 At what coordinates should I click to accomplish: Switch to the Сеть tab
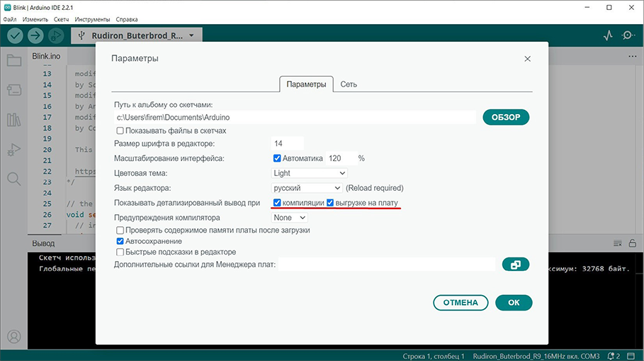(x=349, y=84)
